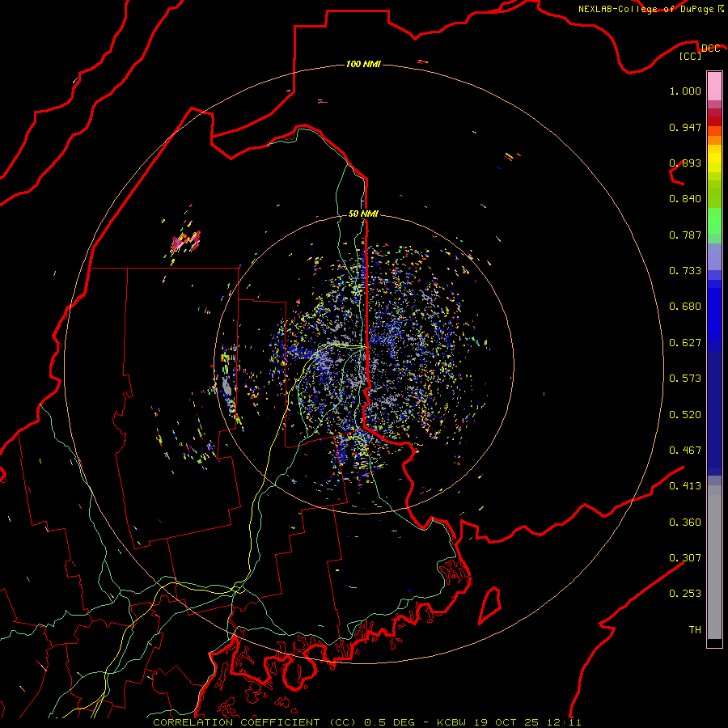Click the CORRELATION COEFFICIENT (CC) caption text
Viewport: 728px width, 728px height.
[255, 722]
